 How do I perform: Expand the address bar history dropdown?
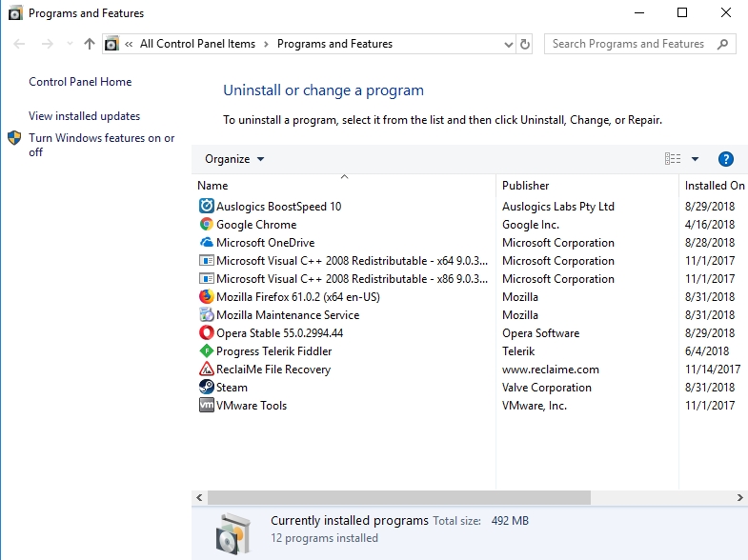pyautogui.click(x=508, y=44)
